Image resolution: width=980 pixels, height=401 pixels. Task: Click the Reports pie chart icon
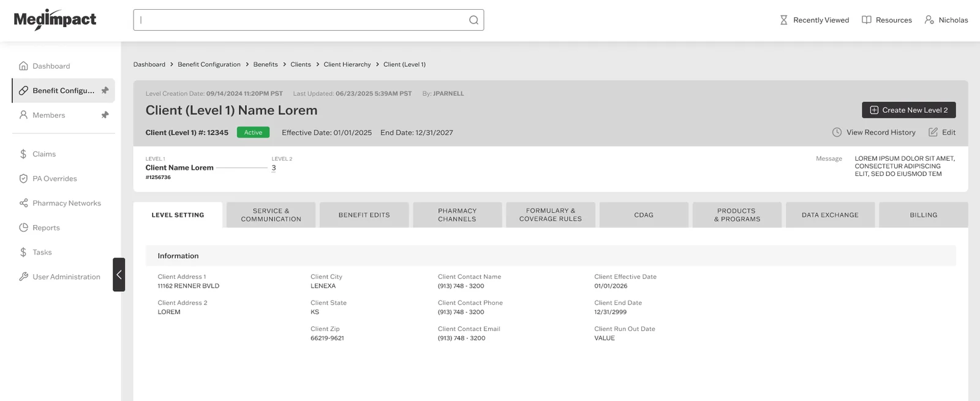click(x=23, y=227)
